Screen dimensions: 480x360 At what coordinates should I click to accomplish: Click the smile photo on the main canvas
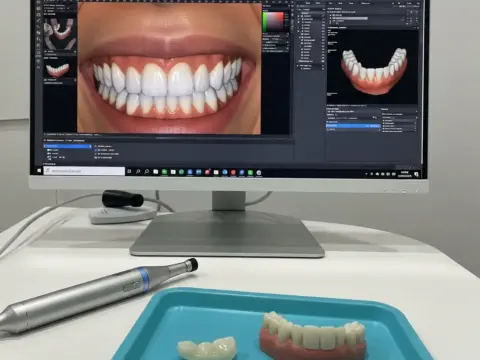pos(169,68)
